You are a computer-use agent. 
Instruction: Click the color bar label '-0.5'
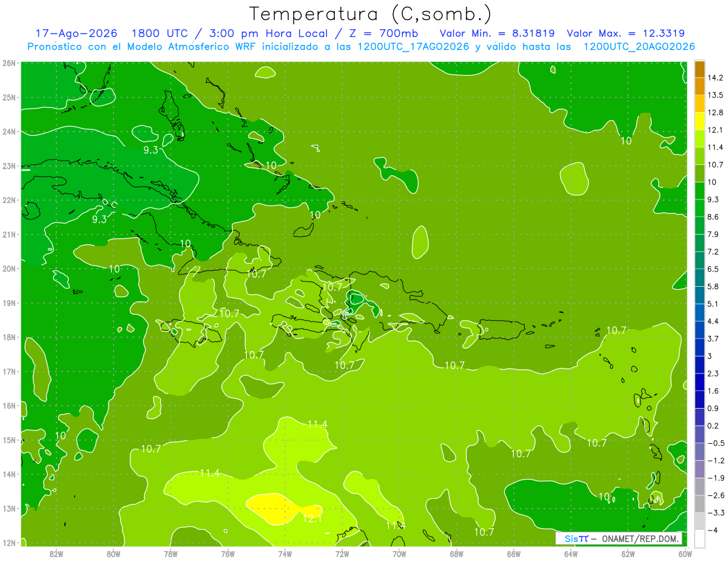tap(715, 443)
